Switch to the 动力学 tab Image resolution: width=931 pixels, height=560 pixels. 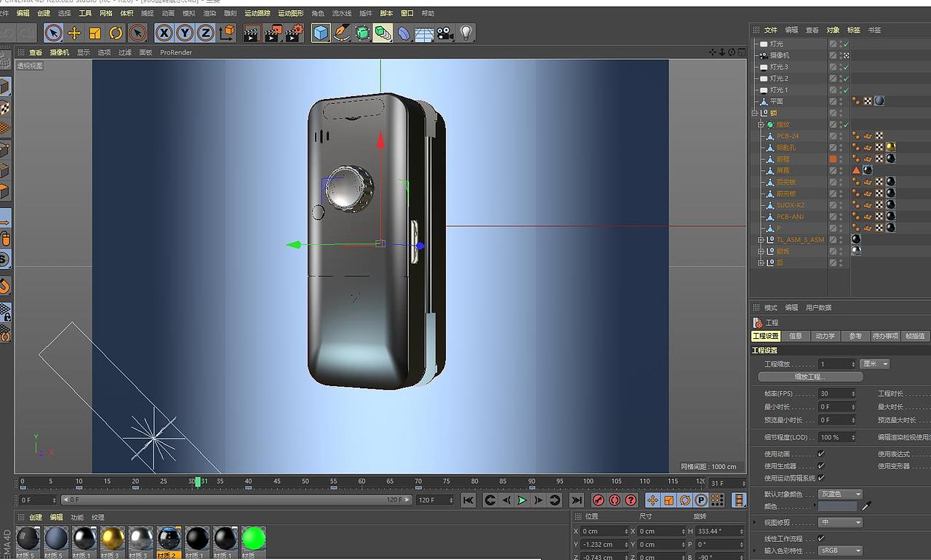825,336
